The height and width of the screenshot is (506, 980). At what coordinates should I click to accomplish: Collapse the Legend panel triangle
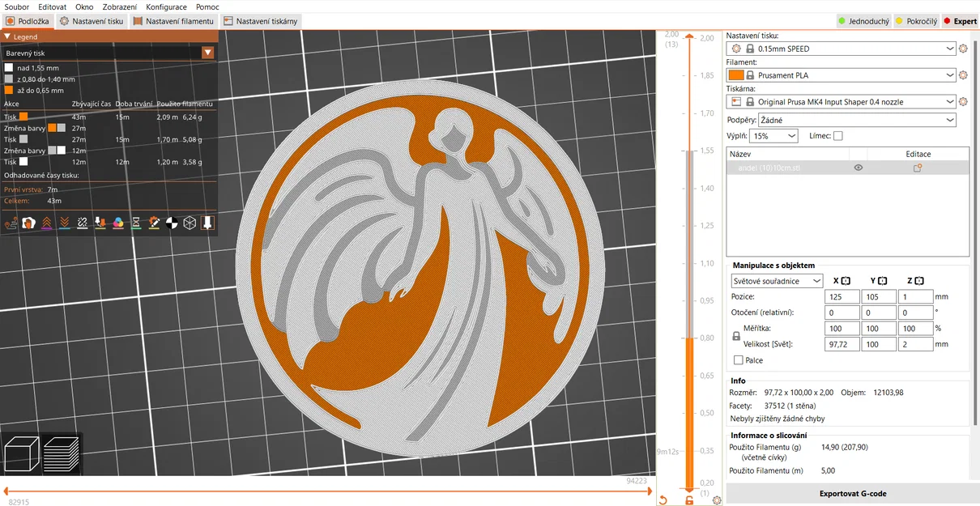pyautogui.click(x=7, y=36)
